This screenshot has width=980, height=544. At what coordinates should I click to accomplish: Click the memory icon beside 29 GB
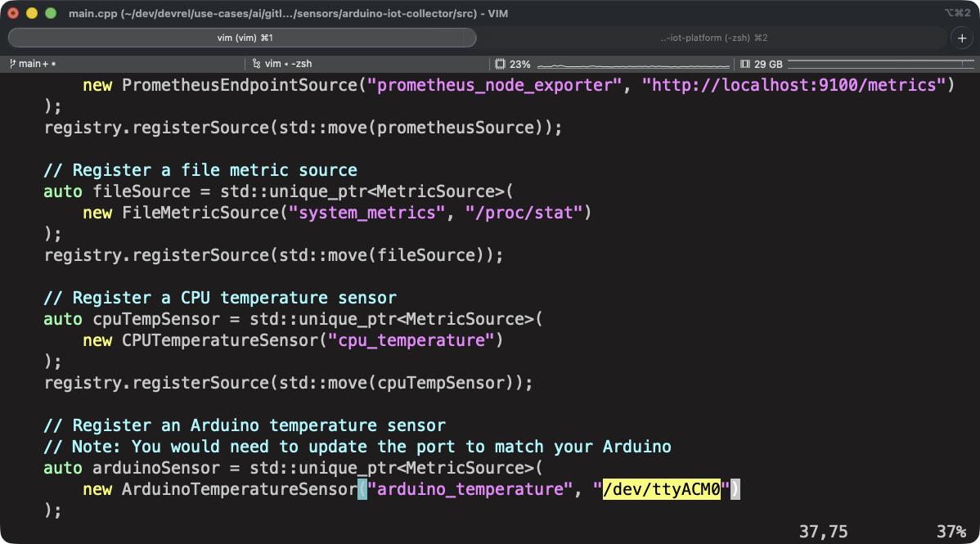pos(745,64)
